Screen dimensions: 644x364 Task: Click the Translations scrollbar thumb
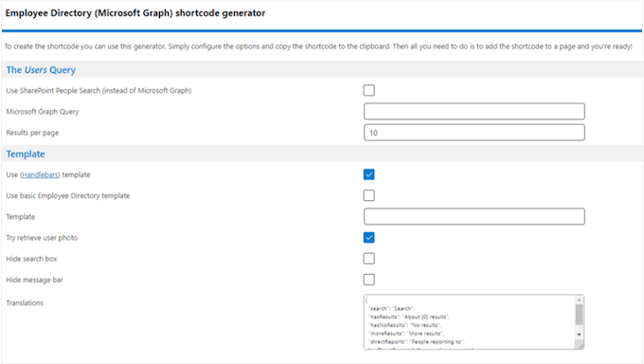click(x=579, y=315)
